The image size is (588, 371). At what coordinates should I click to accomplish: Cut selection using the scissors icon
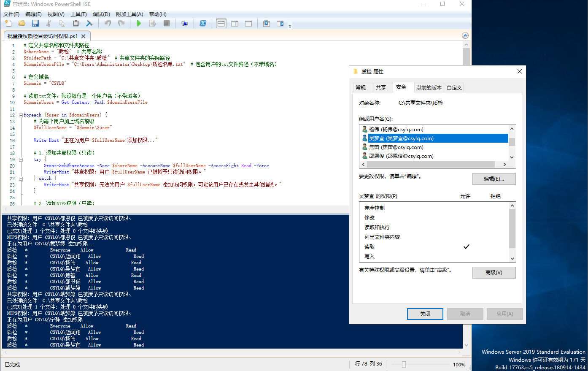click(x=49, y=24)
